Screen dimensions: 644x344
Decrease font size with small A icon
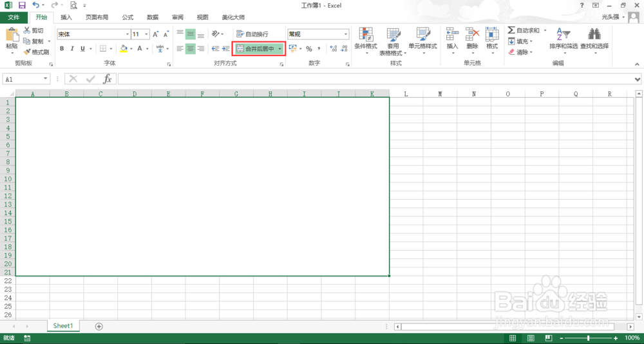166,35
